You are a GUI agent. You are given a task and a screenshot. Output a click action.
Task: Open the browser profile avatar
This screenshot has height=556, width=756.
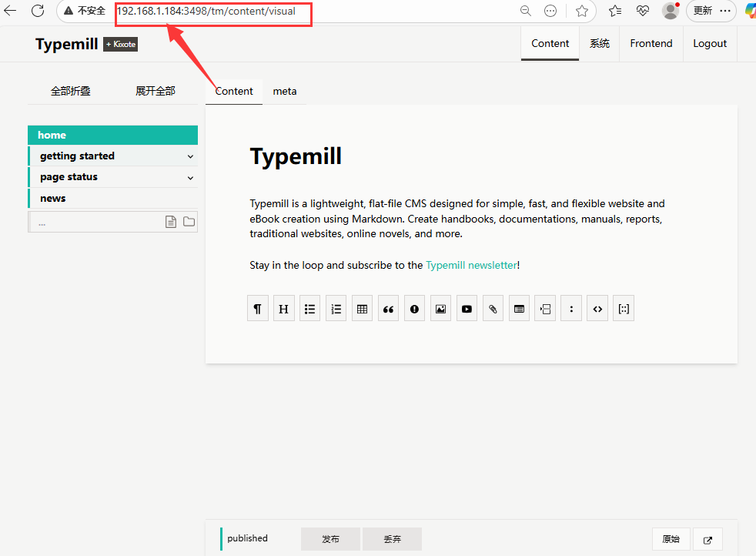[x=671, y=11]
